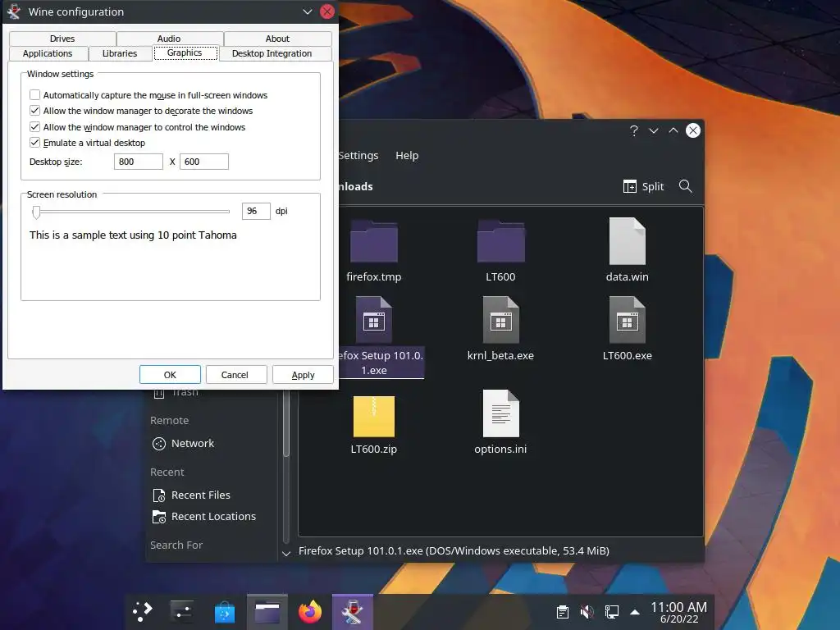840x630 pixels.
Task: Click the Network icon in Places sidebar
Action: [159, 444]
